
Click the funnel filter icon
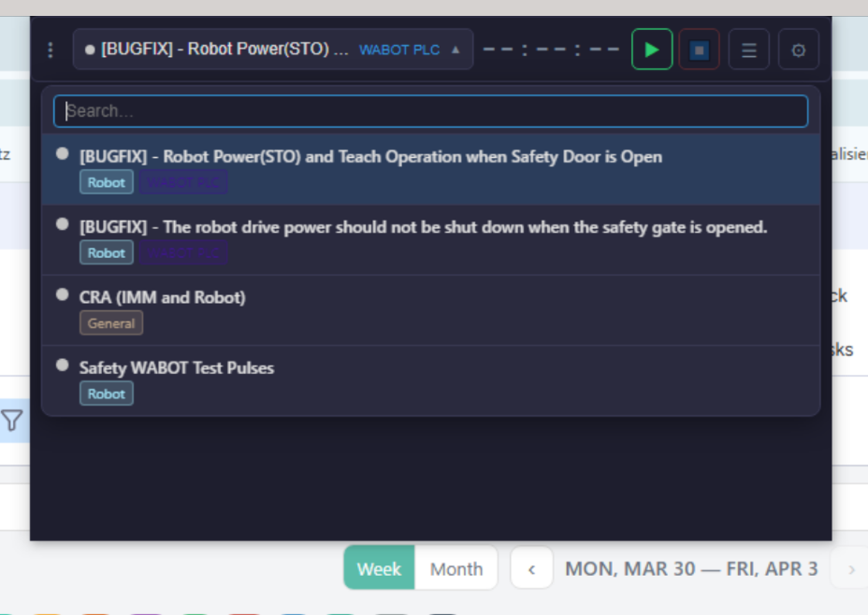tap(11, 421)
